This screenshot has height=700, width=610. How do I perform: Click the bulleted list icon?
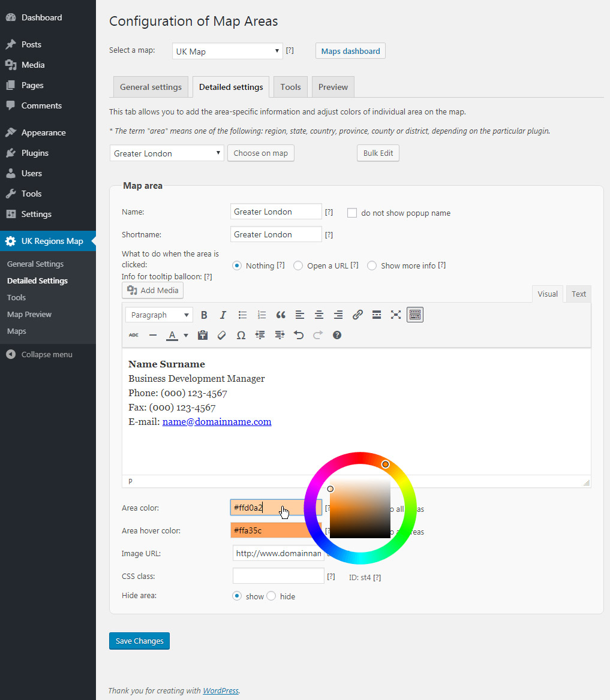[242, 315]
